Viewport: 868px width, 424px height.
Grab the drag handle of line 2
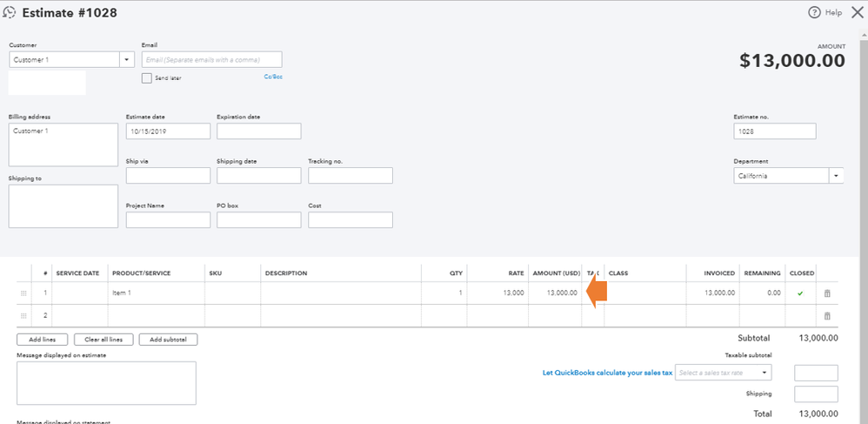coord(23,316)
